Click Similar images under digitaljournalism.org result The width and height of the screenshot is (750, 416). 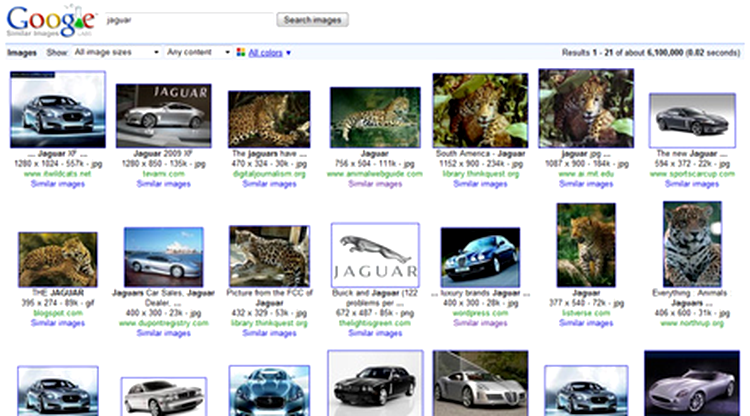click(x=269, y=184)
